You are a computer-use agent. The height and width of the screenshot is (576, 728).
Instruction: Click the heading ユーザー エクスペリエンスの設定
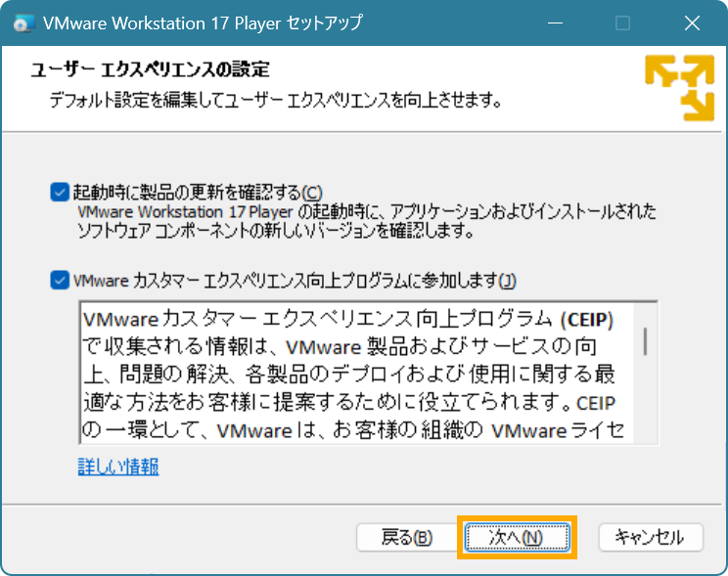(x=150, y=69)
